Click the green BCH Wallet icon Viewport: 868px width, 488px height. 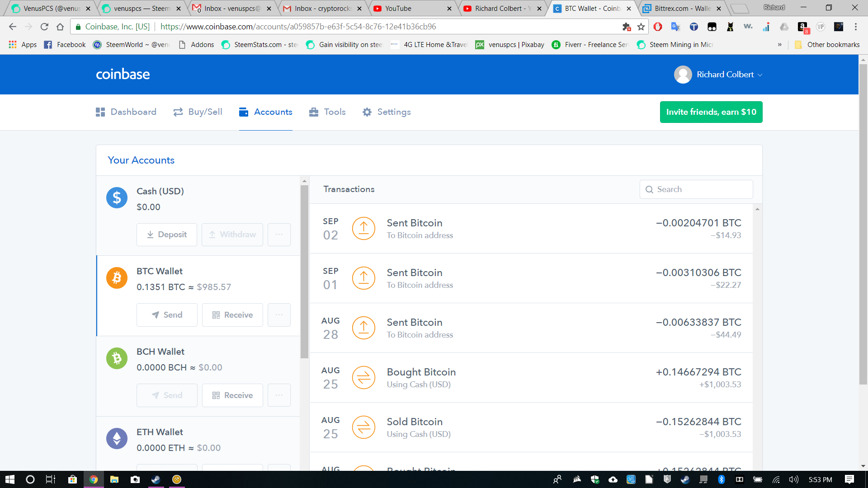point(117,358)
